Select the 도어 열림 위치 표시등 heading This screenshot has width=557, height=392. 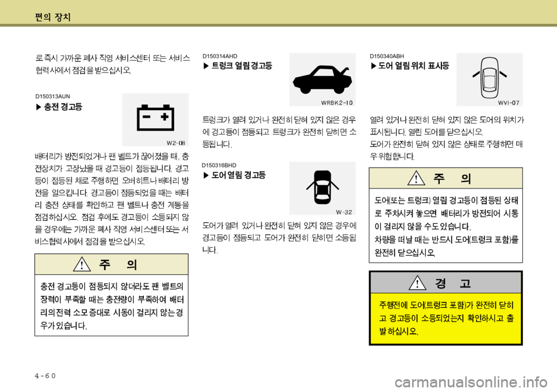coord(414,66)
